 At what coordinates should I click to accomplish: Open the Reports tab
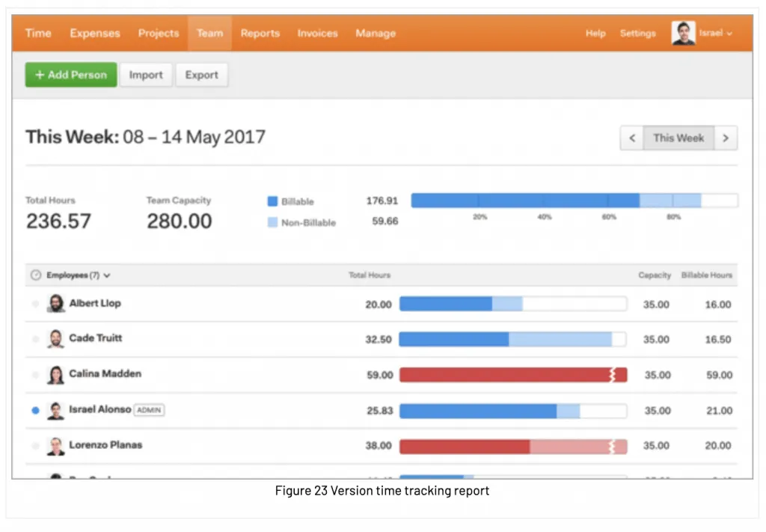260,33
